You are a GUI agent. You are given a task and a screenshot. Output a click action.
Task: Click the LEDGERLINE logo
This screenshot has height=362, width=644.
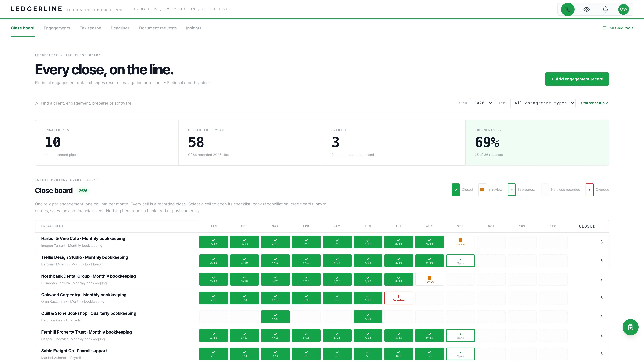pos(37,9)
